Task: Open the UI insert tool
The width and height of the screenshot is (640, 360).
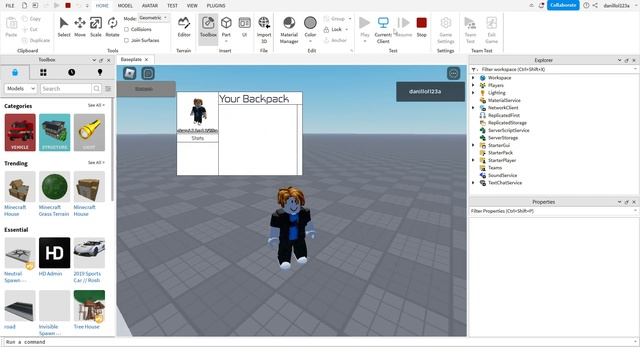Action: (244, 27)
